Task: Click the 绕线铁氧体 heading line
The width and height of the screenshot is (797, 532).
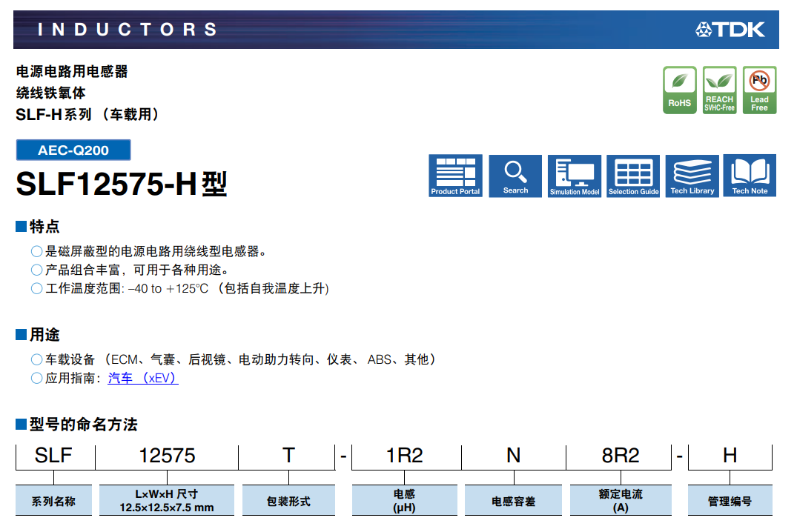Action: [51, 93]
